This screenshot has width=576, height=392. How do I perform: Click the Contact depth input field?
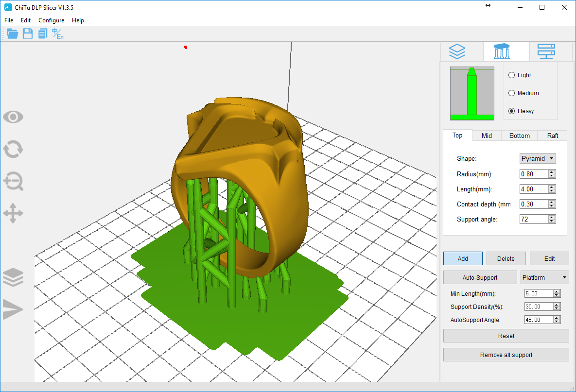[x=534, y=204]
